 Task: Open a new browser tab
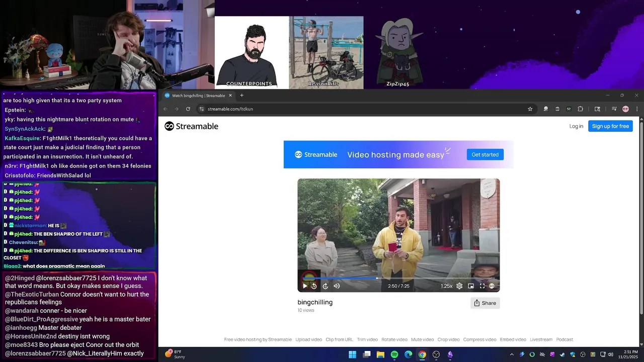pos(242,96)
